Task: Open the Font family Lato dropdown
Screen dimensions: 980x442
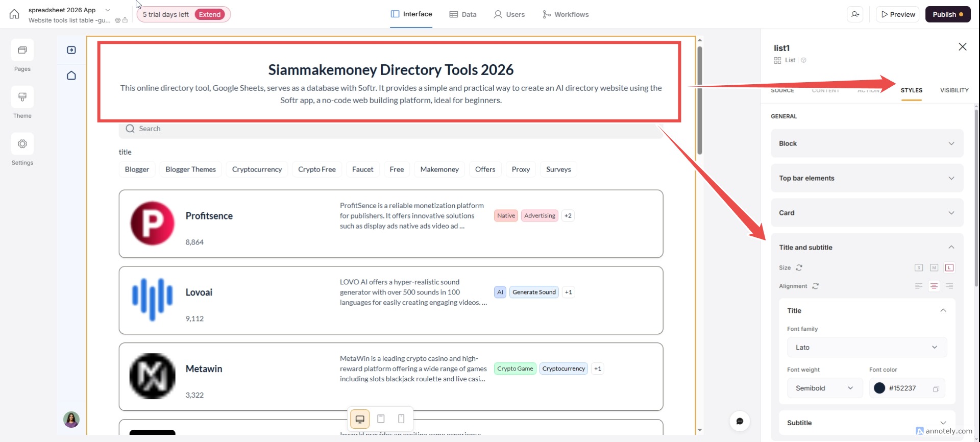Action: (867, 347)
